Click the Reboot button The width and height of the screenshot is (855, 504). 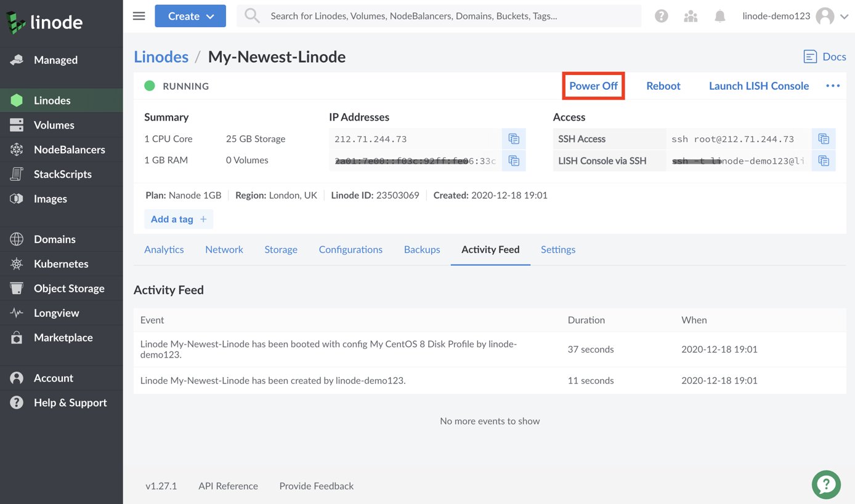coord(663,86)
